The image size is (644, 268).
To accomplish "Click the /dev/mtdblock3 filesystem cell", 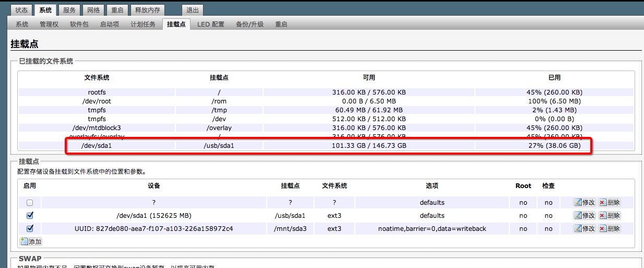I will pyautogui.click(x=97, y=127).
